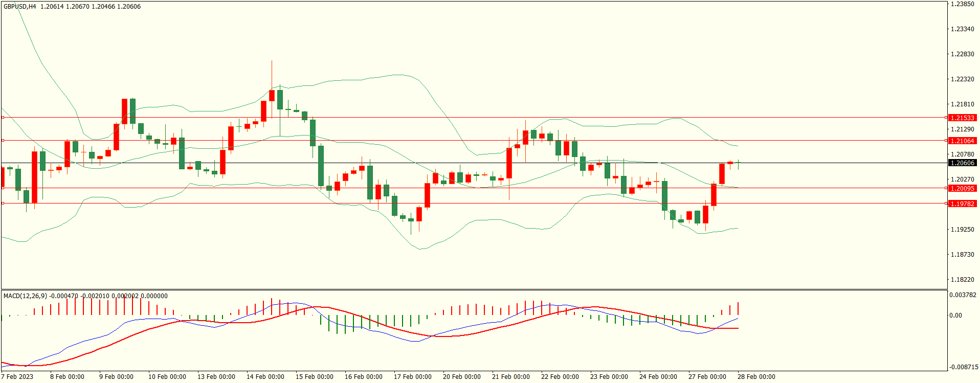This screenshot has height=383, width=980.
Task: Click the 1.22320 price on the scale
Action: point(962,79)
